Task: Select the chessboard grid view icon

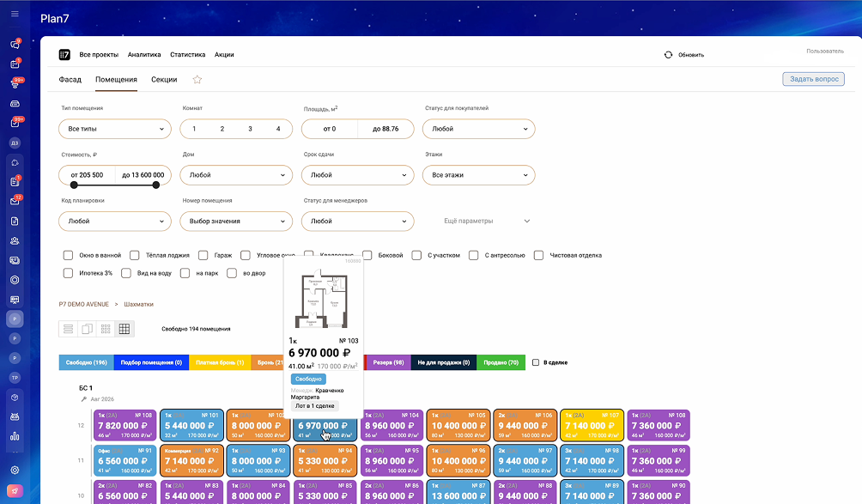Action: pyautogui.click(x=124, y=329)
